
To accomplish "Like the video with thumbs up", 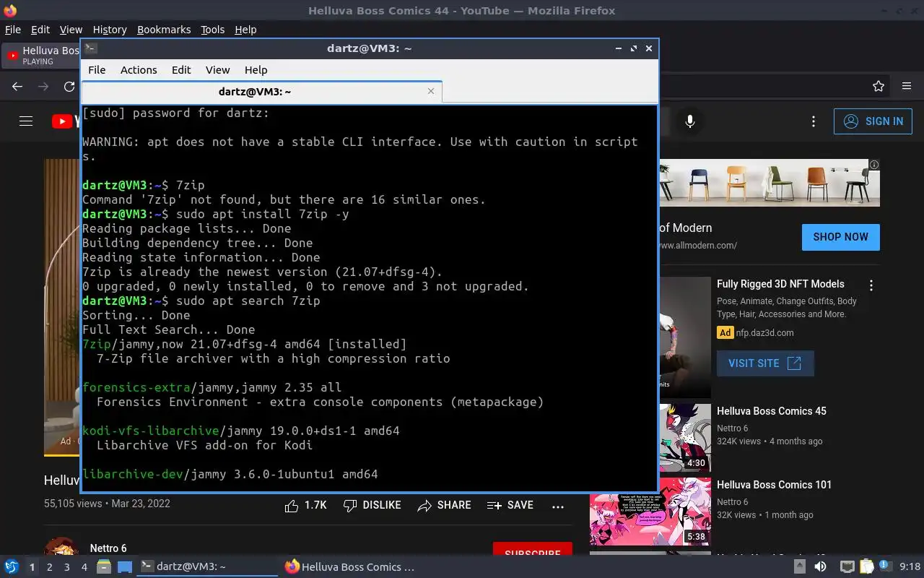I will point(305,506).
